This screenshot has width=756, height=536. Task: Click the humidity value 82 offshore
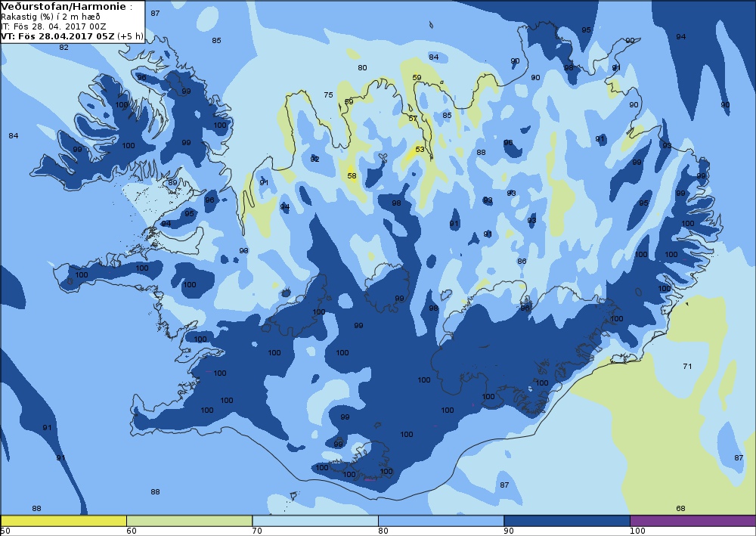pos(64,47)
